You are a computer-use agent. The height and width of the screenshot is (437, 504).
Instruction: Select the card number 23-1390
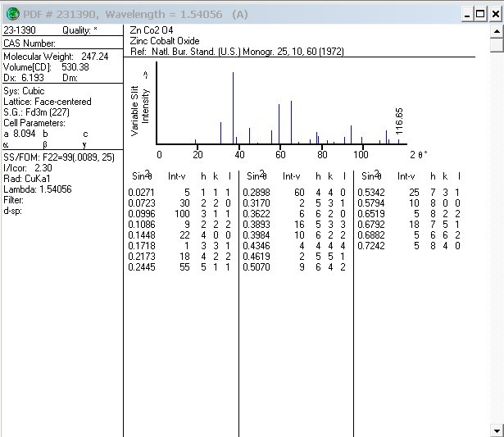click(20, 30)
